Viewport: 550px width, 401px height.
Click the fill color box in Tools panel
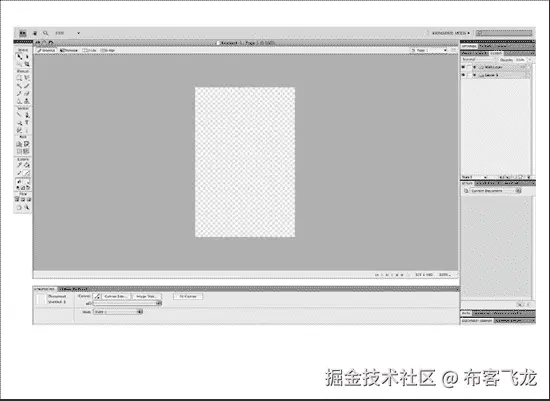tap(27, 181)
